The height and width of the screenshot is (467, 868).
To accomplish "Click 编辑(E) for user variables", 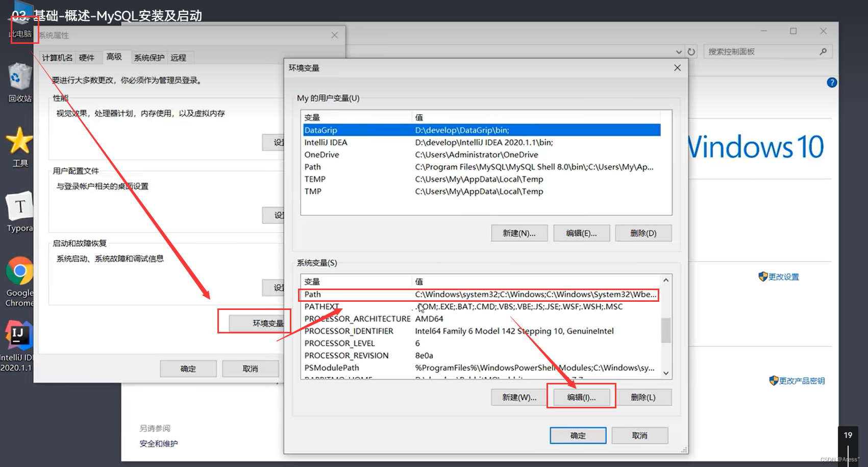I will pos(582,233).
